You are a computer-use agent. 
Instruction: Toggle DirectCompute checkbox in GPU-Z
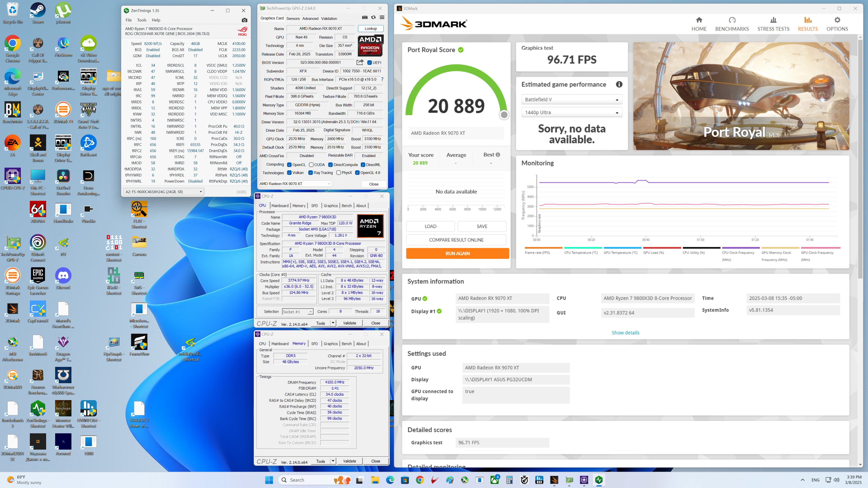click(x=330, y=165)
